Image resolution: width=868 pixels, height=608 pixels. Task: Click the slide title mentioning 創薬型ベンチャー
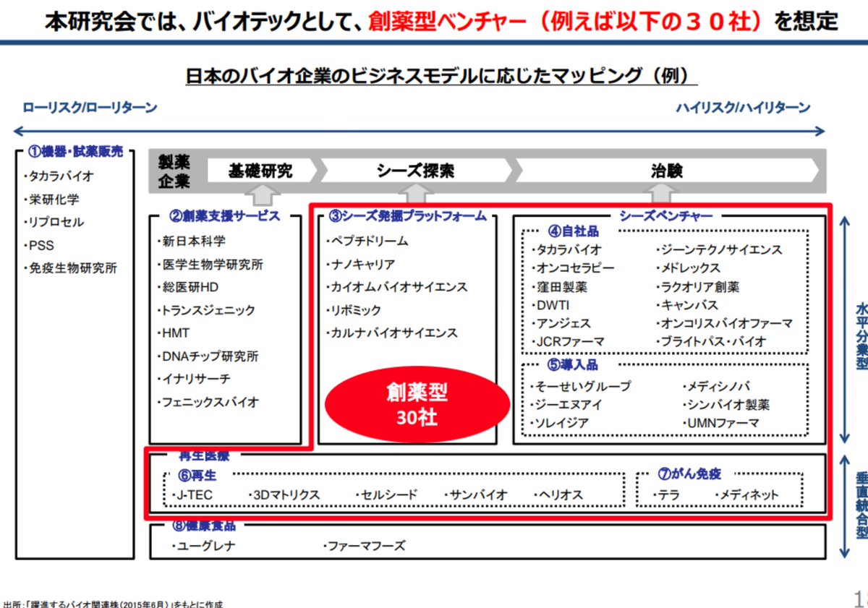coord(442,21)
